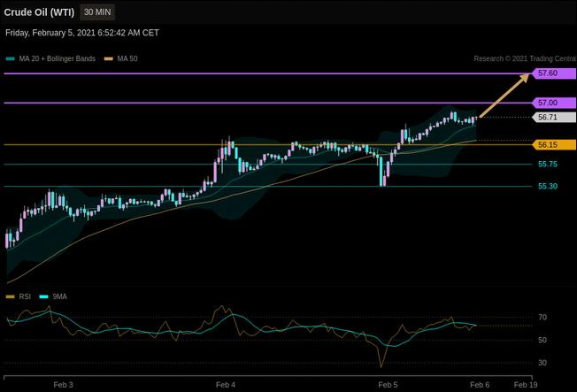
Task: Click the 57.60 resistance price tag
Action: pos(554,73)
